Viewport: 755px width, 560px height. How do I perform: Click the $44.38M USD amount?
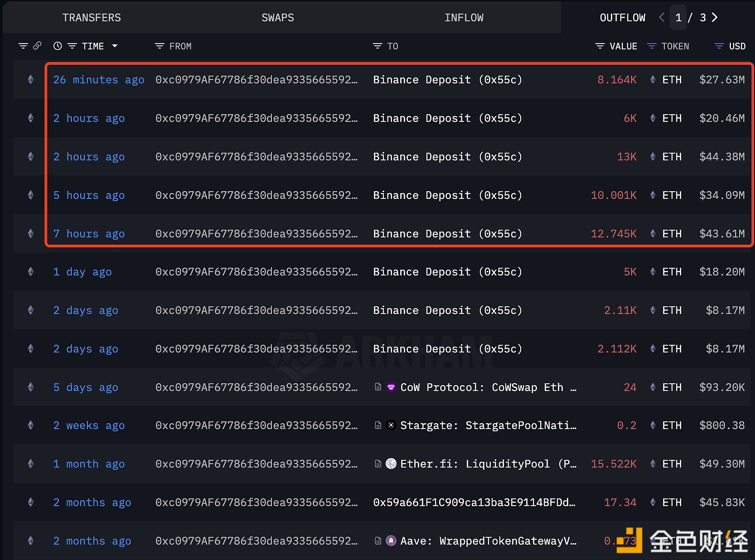pos(722,157)
